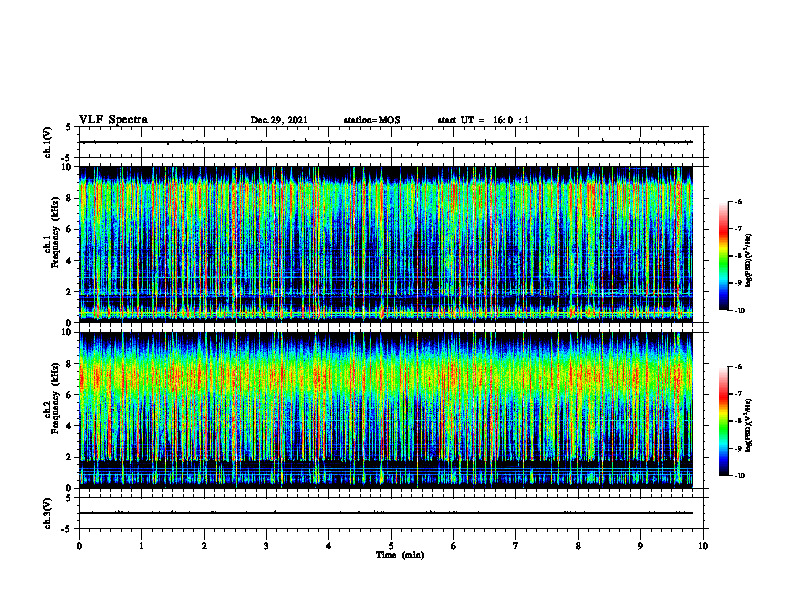Click the 'start UT = 16:0 :1' text
This screenshot has height=612, width=792.
coord(483,120)
